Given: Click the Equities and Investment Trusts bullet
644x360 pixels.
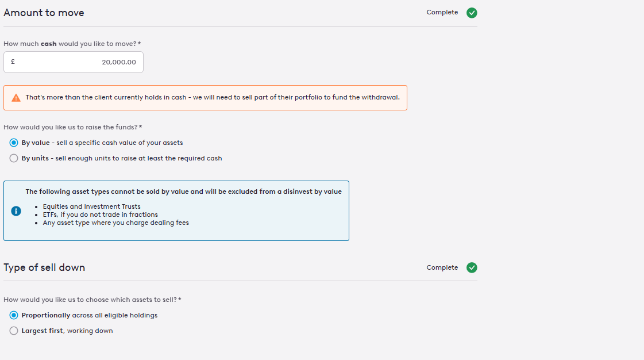Looking at the screenshot, I should coord(91,206).
